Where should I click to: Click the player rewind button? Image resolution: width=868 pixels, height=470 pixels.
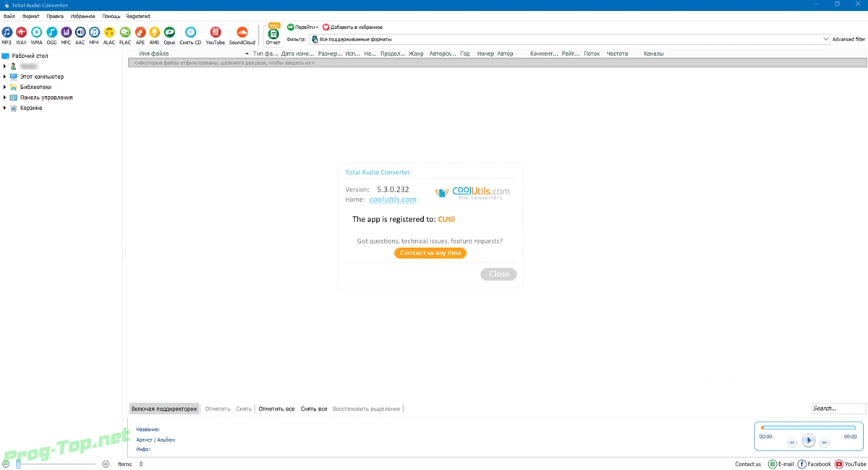click(x=792, y=443)
